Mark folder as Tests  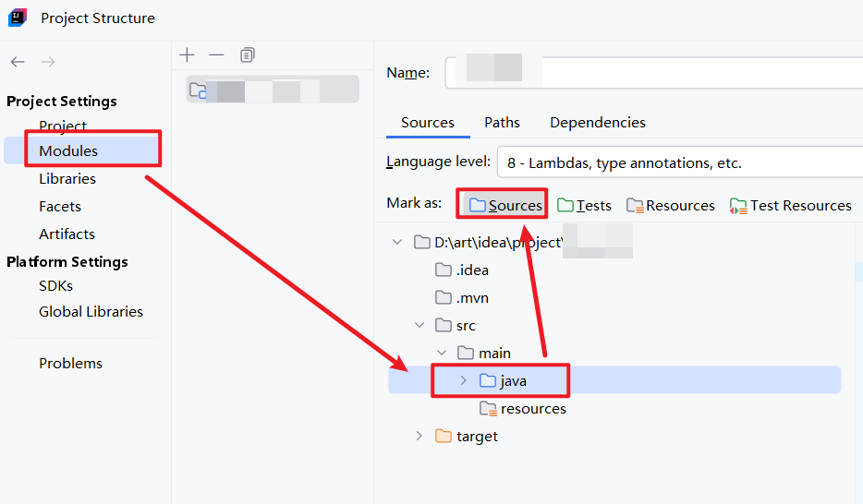584,205
